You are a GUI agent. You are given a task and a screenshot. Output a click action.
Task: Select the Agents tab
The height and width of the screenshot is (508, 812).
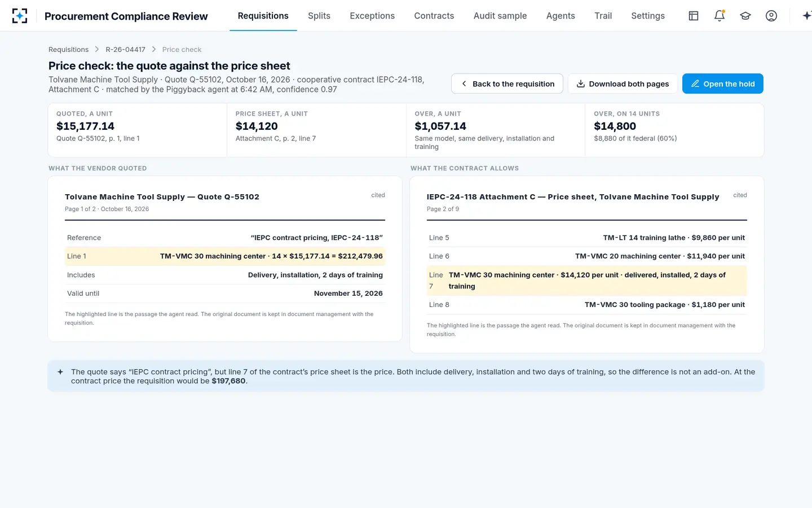[x=561, y=16]
